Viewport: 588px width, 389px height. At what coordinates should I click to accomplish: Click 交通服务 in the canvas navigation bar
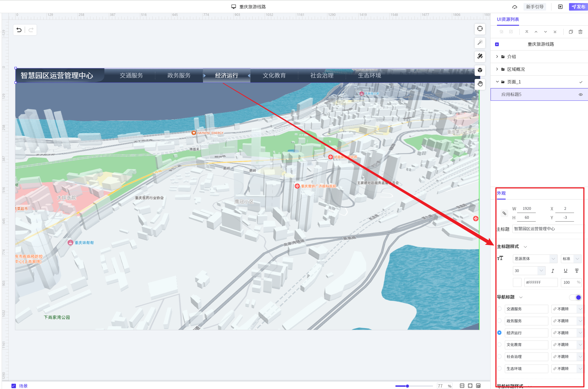click(131, 76)
